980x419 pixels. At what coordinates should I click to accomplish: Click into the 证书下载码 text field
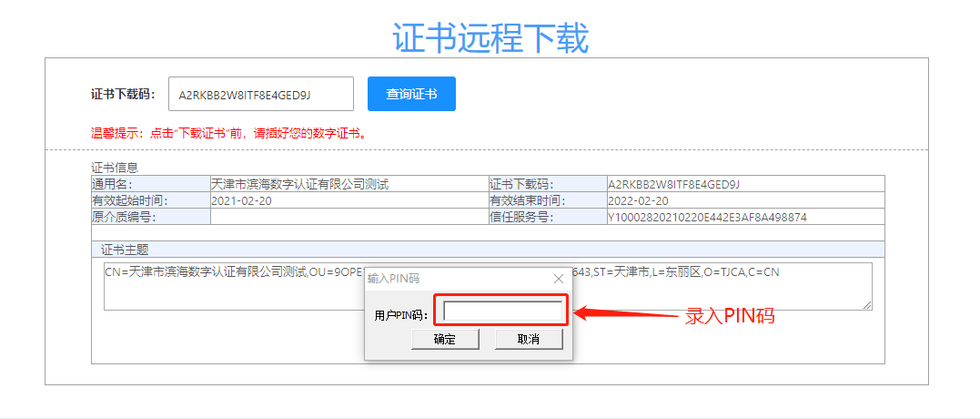[260, 94]
